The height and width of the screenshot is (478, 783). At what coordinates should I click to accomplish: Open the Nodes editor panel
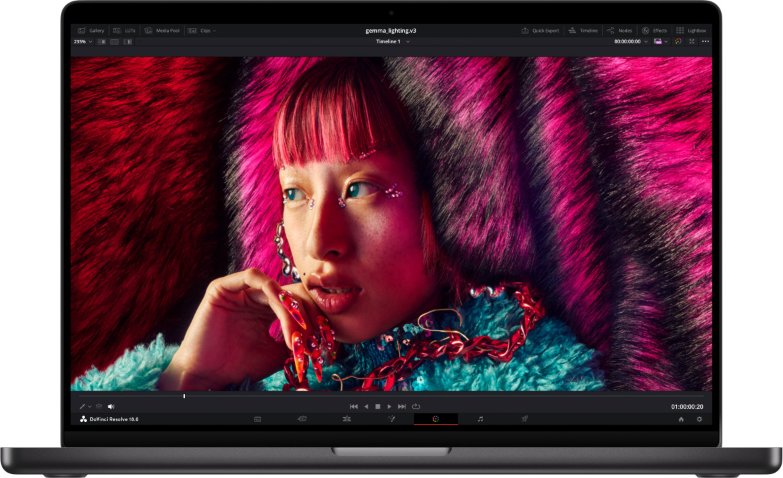pos(619,31)
